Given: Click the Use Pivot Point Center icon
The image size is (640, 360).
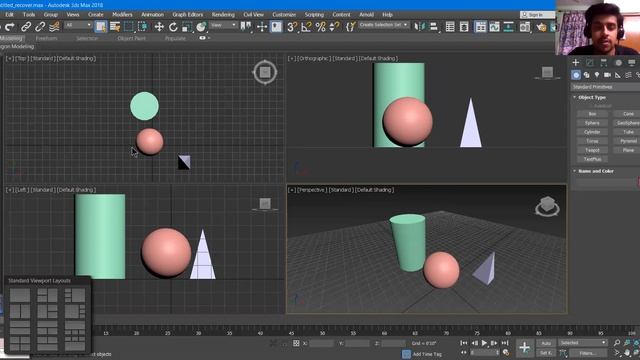Looking at the screenshot, I should tap(246, 27).
